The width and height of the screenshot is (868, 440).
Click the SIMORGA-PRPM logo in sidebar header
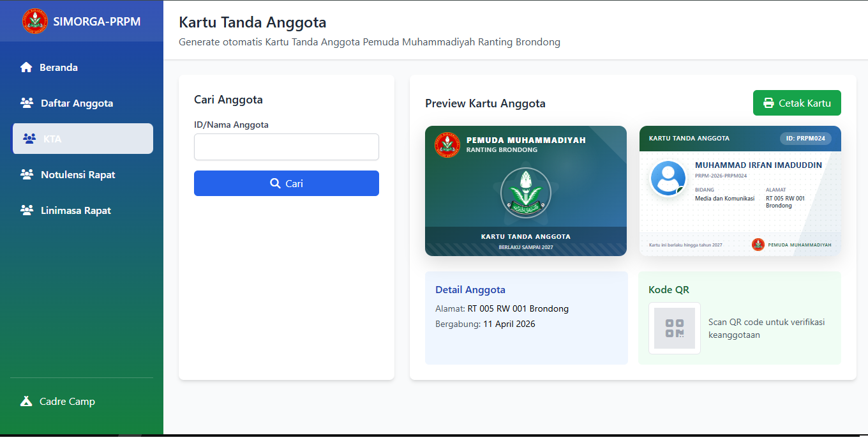(x=35, y=21)
